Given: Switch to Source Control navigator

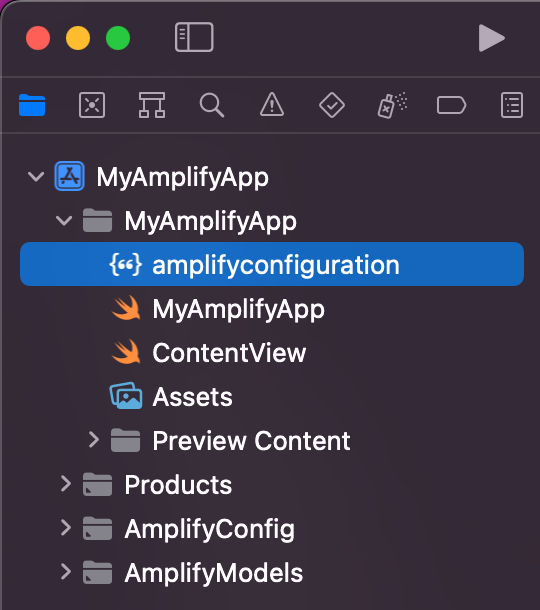Looking at the screenshot, I should (x=92, y=105).
